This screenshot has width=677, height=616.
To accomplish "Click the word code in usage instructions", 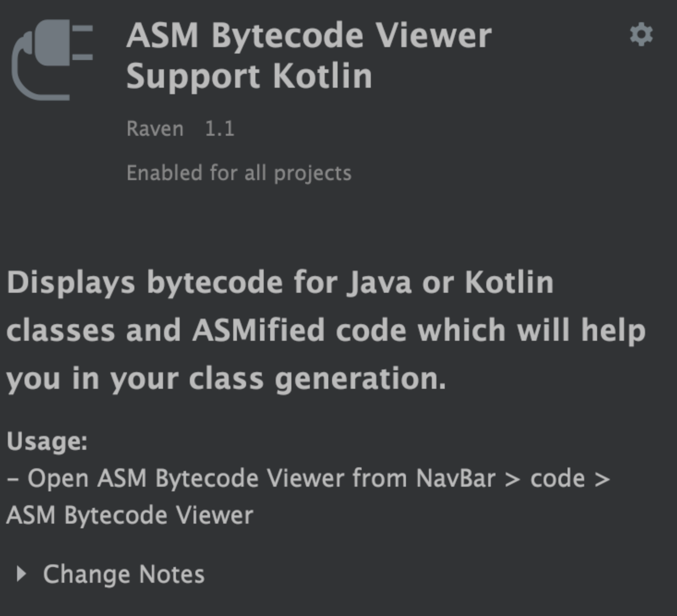I will (557, 478).
